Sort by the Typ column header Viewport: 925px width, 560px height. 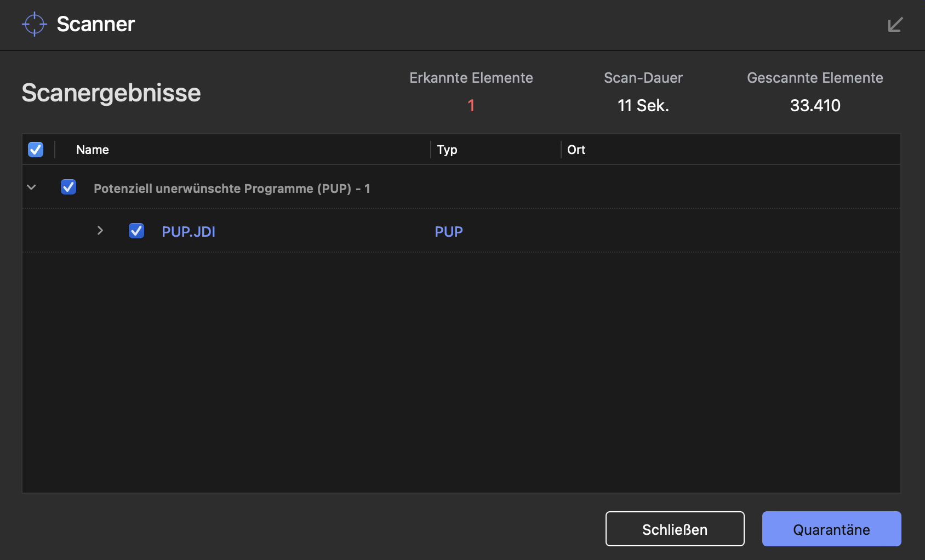coord(447,150)
